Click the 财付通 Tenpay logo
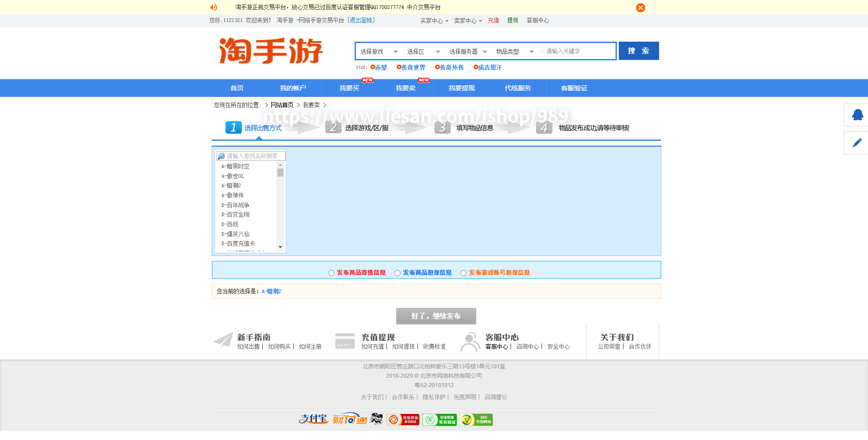The width and height of the screenshot is (868, 440). [x=350, y=419]
